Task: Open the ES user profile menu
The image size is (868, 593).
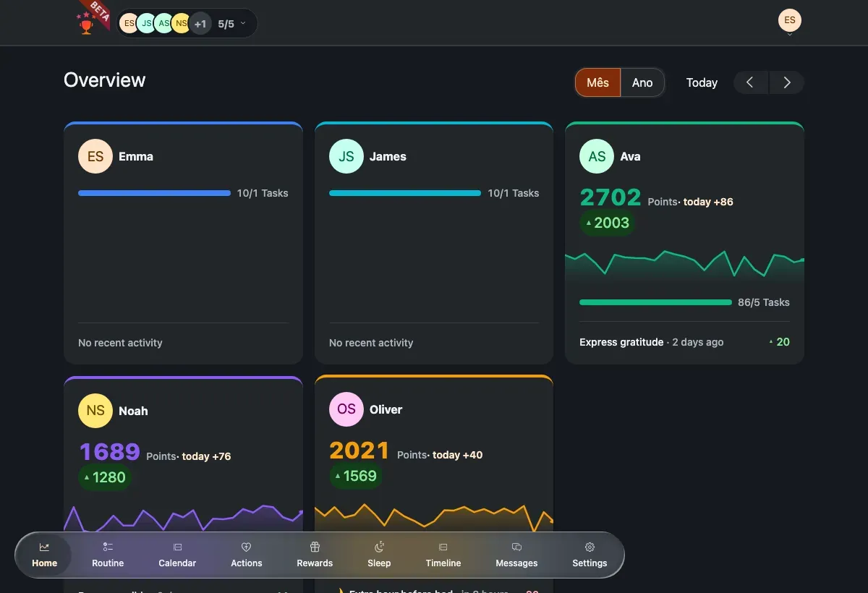Action: (790, 20)
